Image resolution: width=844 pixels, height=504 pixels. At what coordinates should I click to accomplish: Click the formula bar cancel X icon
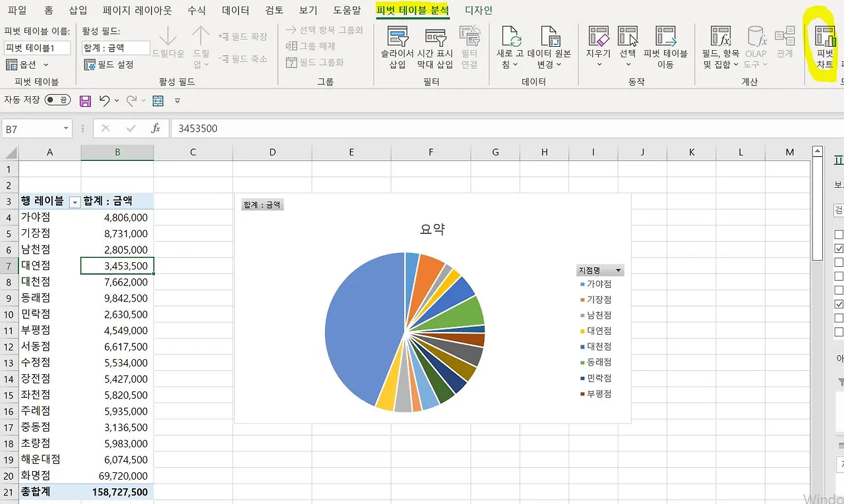coord(105,128)
